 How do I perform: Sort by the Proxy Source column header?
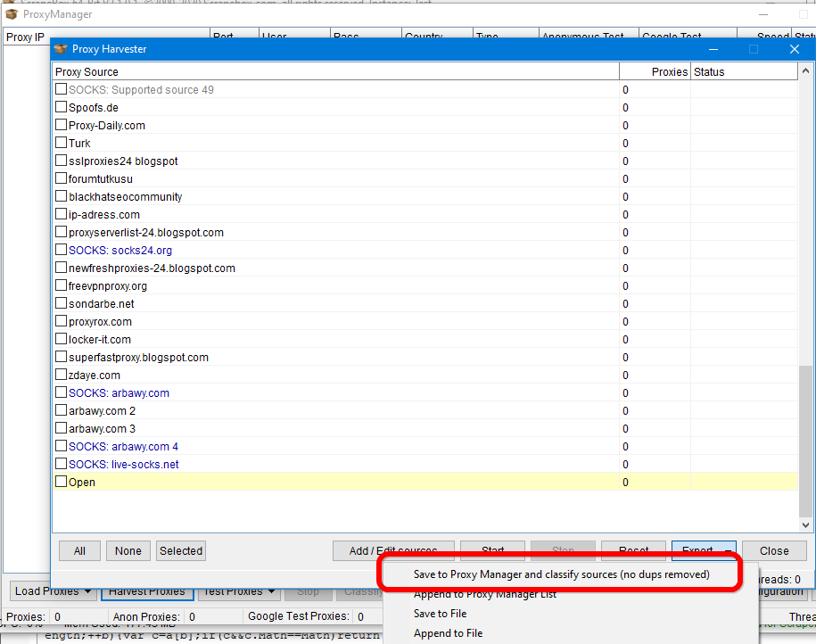[x=335, y=72]
